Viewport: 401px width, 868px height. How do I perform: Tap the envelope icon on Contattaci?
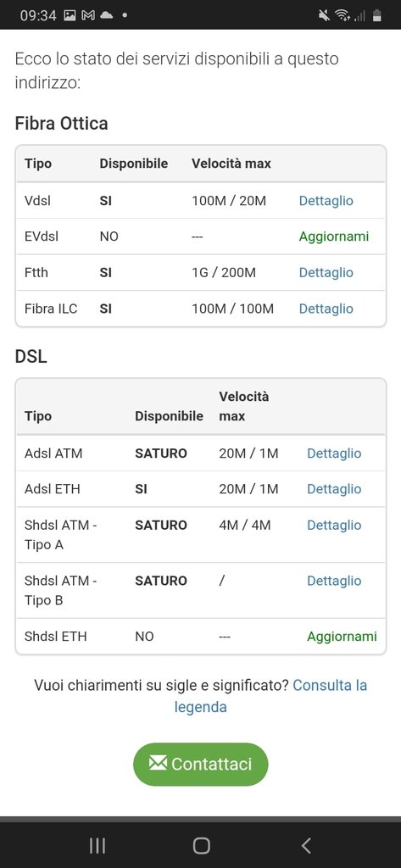158,764
